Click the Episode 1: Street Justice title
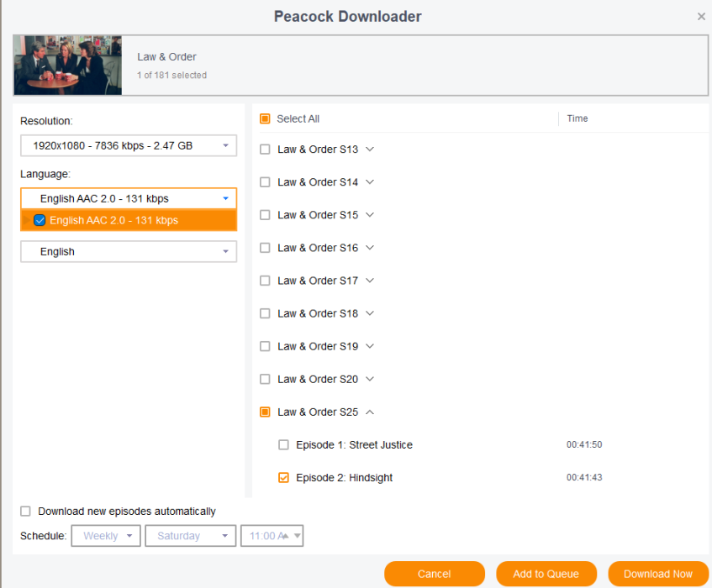This screenshot has width=712, height=588. 354,445
